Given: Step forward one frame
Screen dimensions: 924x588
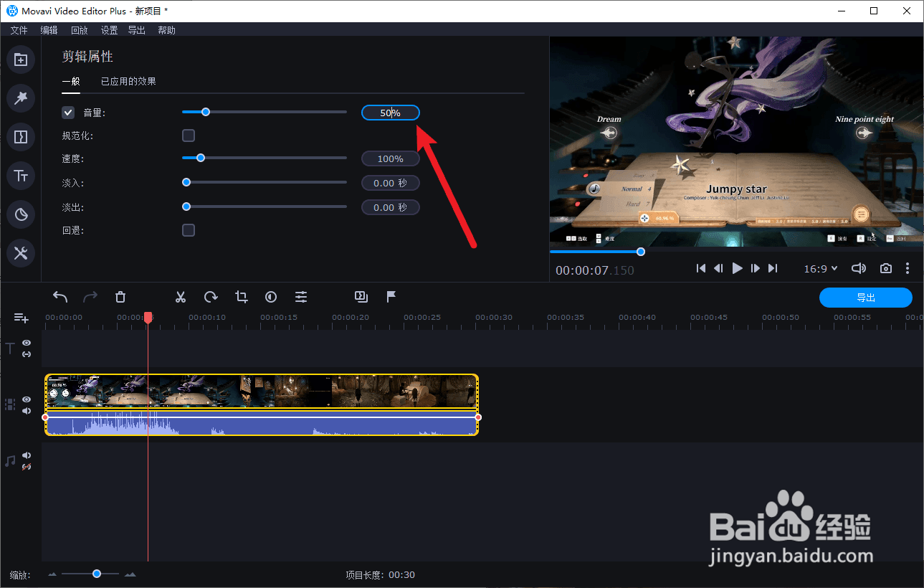Looking at the screenshot, I should coord(755,268).
